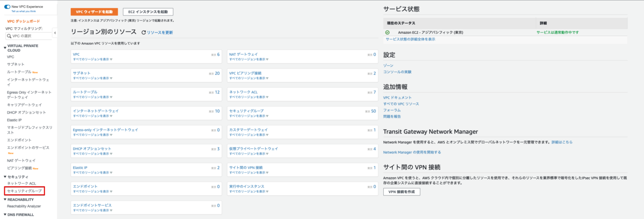
Task: Click EC2 インスタンスを起動 button
Action: point(148,12)
